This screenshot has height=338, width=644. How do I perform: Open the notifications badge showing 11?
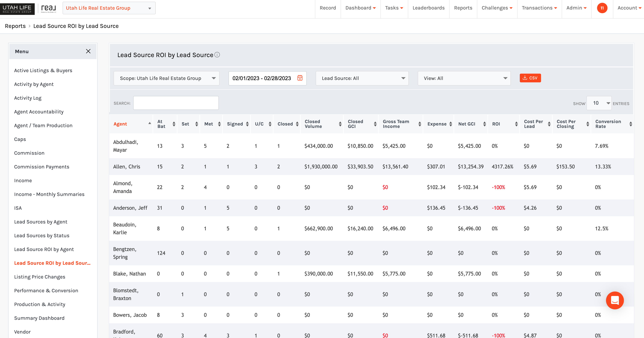602,8
